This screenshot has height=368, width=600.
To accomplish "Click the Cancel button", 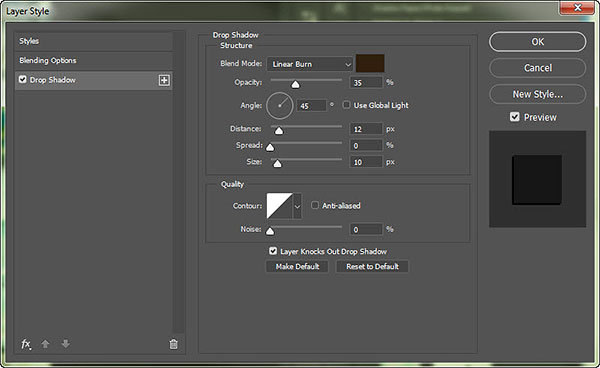I will (537, 68).
